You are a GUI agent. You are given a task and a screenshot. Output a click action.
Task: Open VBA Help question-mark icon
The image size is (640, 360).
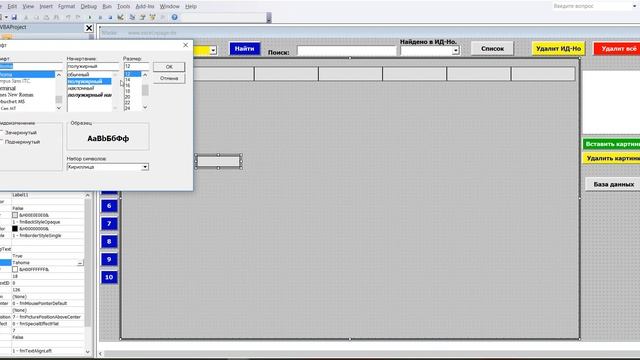(174, 17)
